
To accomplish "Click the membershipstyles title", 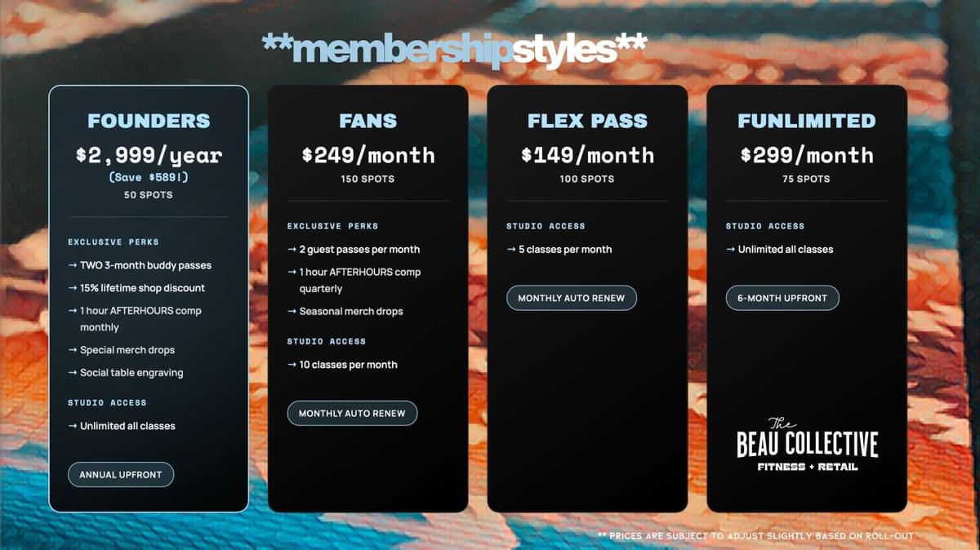I will pyautogui.click(x=455, y=51).
